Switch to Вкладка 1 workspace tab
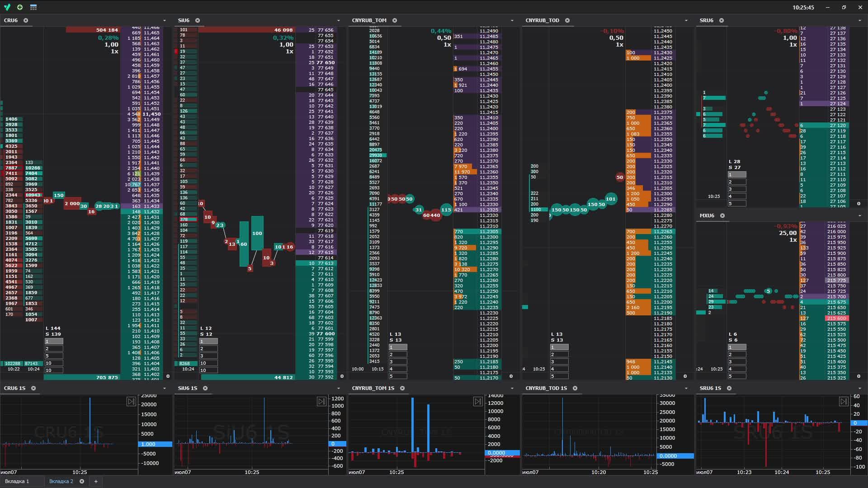 [17, 481]
